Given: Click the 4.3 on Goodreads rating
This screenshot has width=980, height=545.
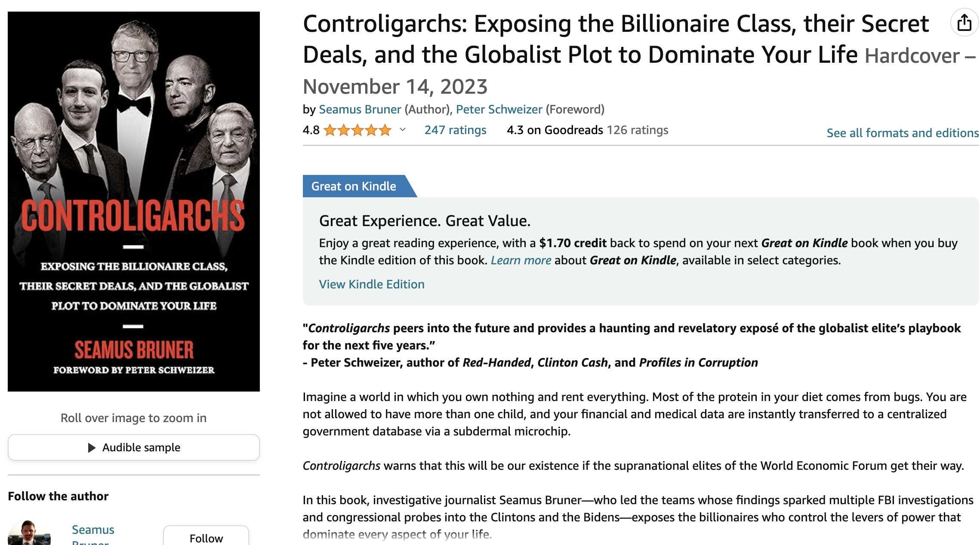Looking at the screenshot, I should [x=555, y=130].
